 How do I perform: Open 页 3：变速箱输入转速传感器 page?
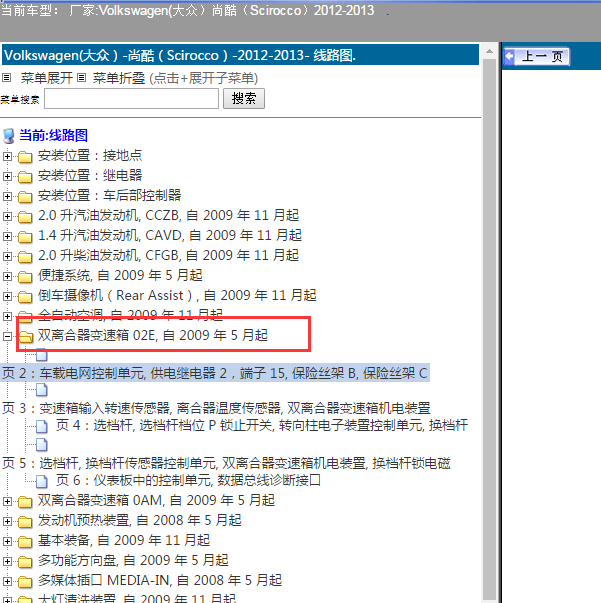[216, 408]
